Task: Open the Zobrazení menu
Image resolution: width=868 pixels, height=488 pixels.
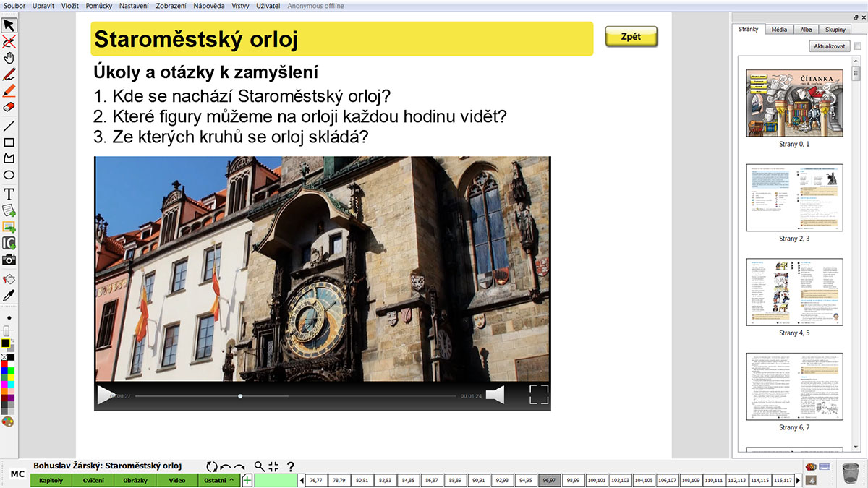Action: [172, 6]
